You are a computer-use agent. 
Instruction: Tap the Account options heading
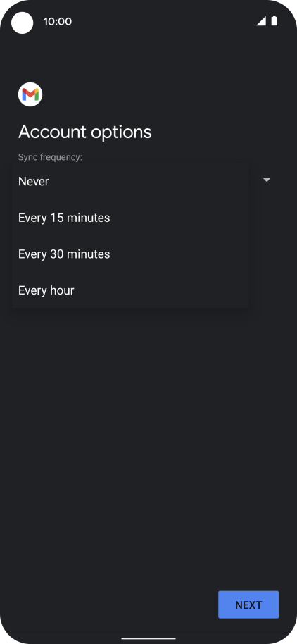tap(85, 132)
